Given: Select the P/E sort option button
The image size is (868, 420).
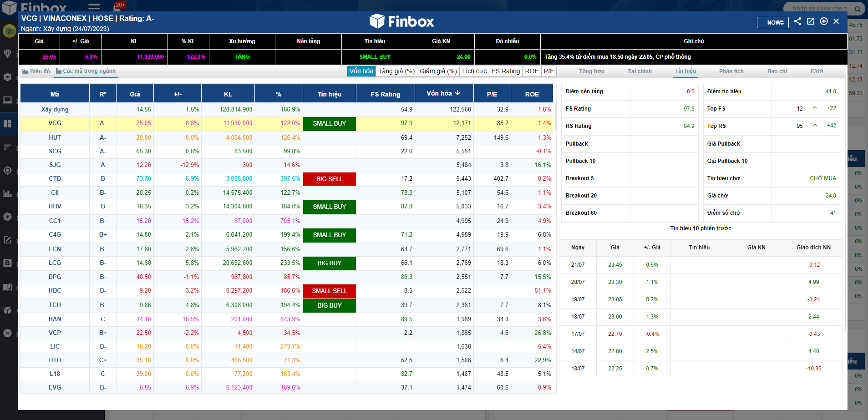Looking at the screenshot, I should [x=549, y=71].
